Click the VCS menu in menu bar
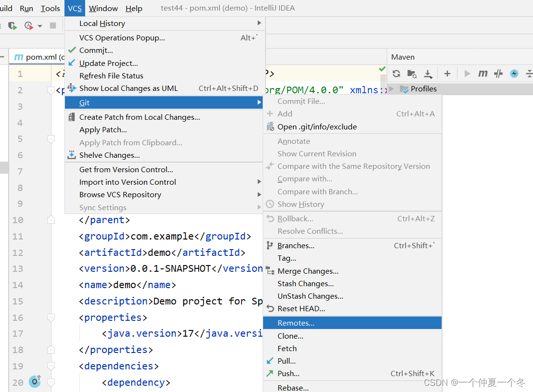This screenshot has height=392, width=533. 75,8
